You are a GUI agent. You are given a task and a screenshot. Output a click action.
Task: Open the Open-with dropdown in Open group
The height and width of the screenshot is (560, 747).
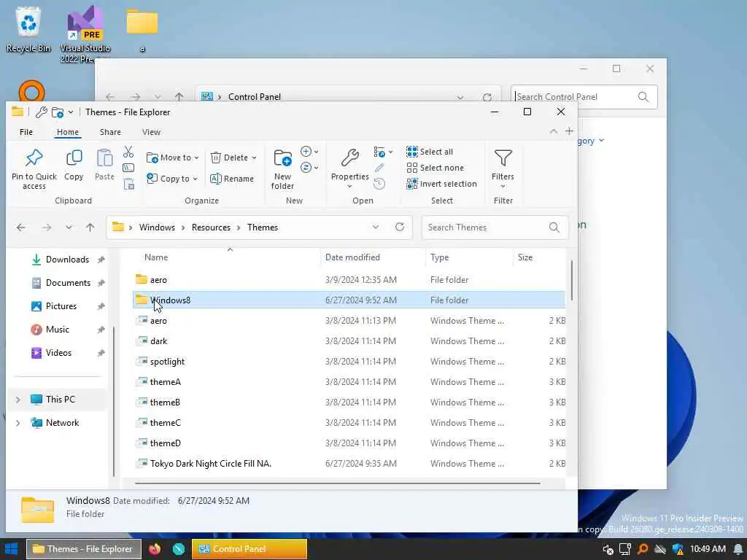383,152
